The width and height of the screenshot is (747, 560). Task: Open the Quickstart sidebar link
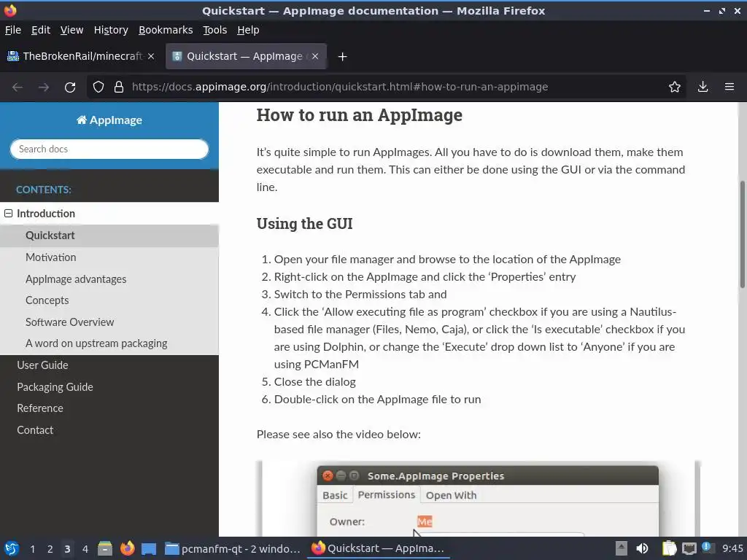point(50,236)
